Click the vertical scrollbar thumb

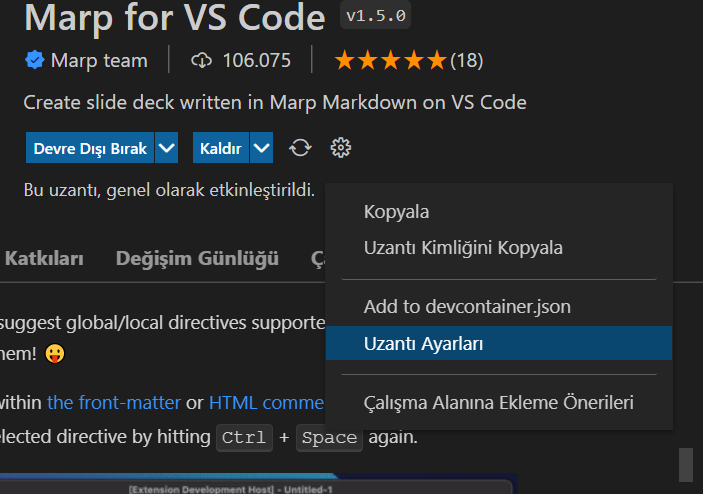(x=686, y=464)
